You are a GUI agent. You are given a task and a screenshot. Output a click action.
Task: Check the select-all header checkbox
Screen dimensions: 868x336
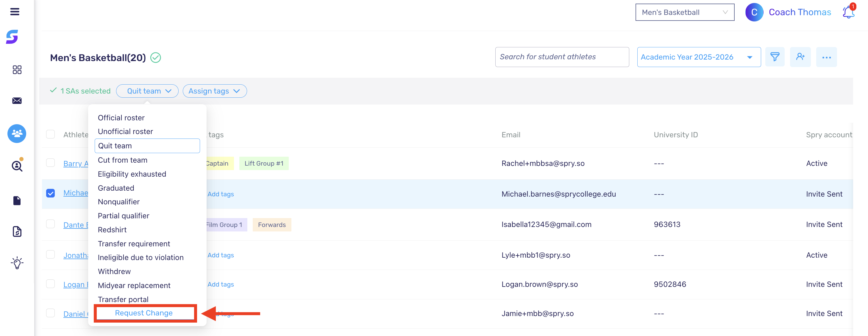pyautogui.click(x=51, y=134)
